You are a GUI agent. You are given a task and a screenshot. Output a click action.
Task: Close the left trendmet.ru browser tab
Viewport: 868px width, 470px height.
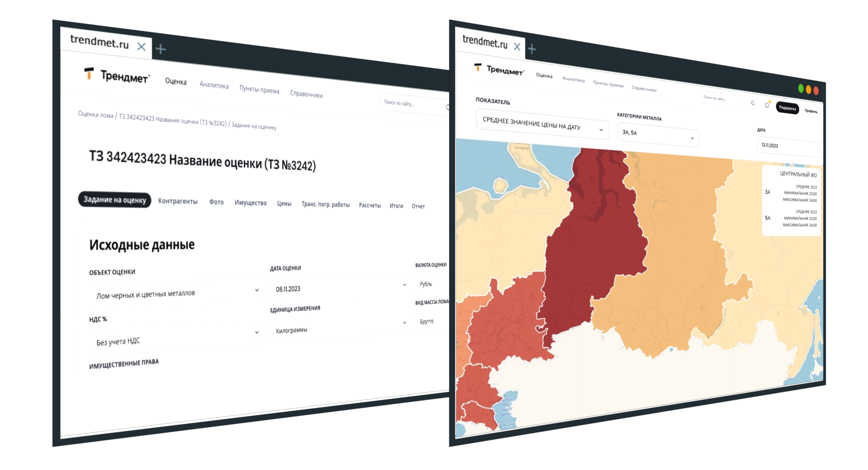141,47
